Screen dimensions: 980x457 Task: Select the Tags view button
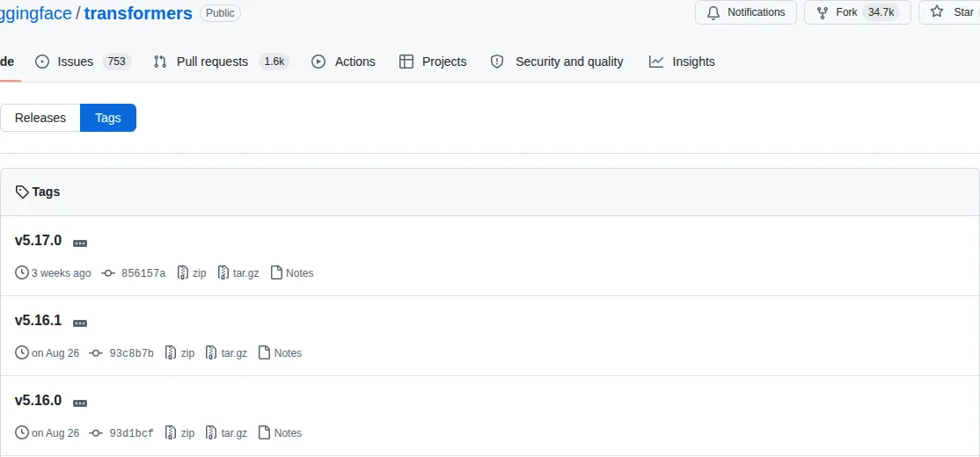pos(108,118)
